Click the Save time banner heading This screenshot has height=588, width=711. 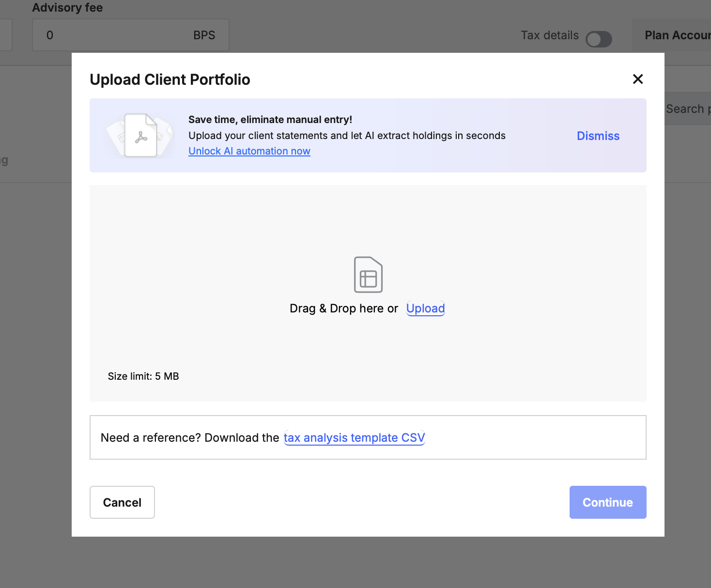[270, 120]
